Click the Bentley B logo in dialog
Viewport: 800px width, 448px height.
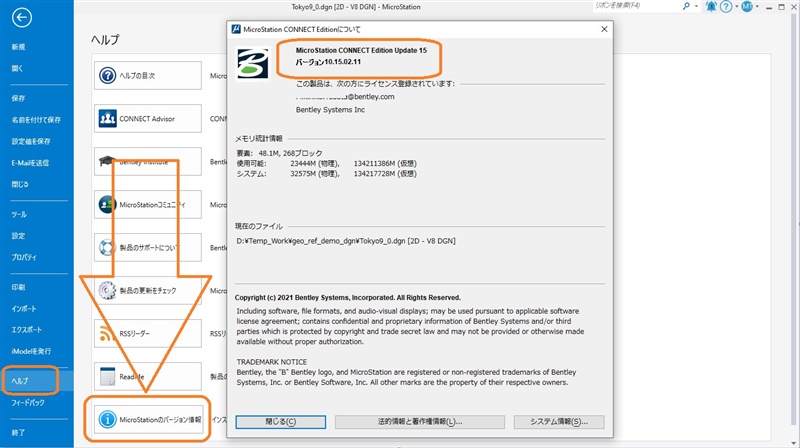pos(252,64)
